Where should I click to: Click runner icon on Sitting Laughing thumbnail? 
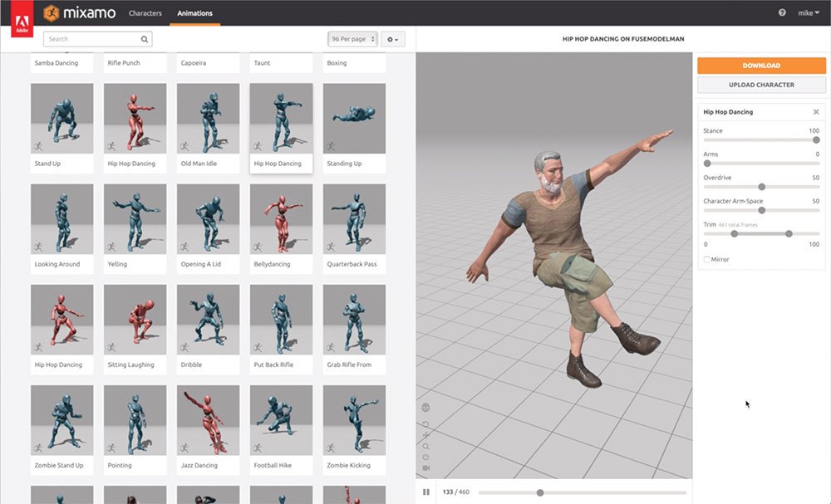point(111,347)
